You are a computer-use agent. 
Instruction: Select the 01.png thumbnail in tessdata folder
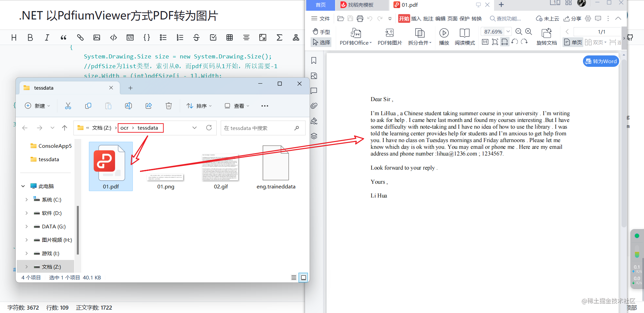[165, 168]
